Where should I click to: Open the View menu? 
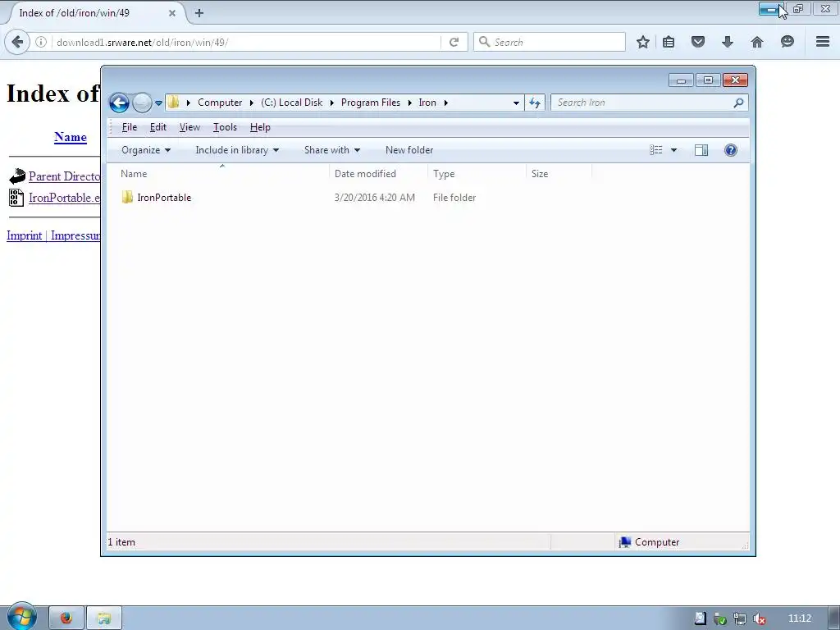tap(189, 127)
